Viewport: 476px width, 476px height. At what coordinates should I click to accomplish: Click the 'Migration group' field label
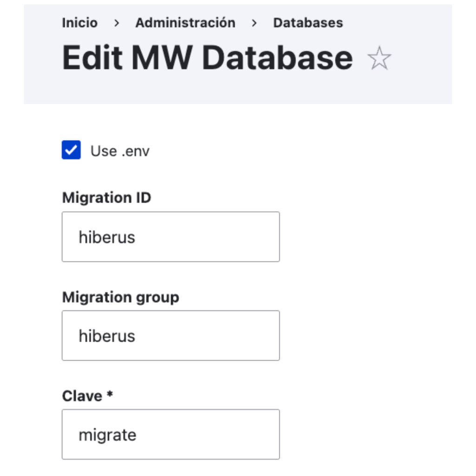(120, 297)
